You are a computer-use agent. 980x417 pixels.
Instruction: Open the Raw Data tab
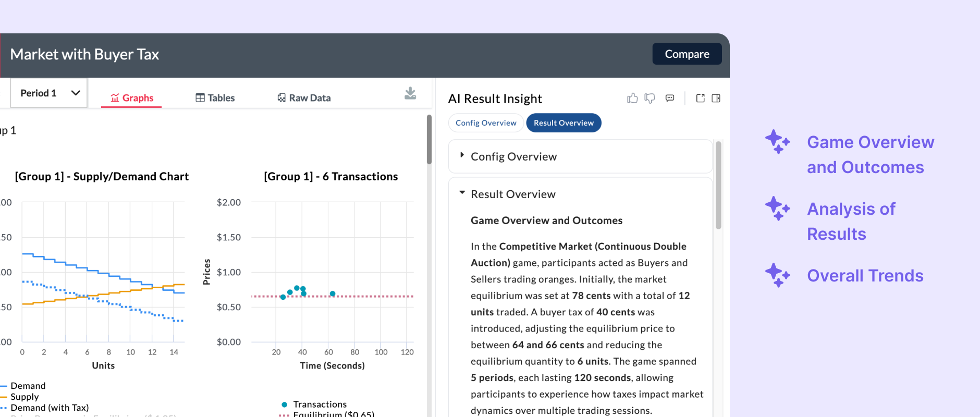tap(304, 97)
